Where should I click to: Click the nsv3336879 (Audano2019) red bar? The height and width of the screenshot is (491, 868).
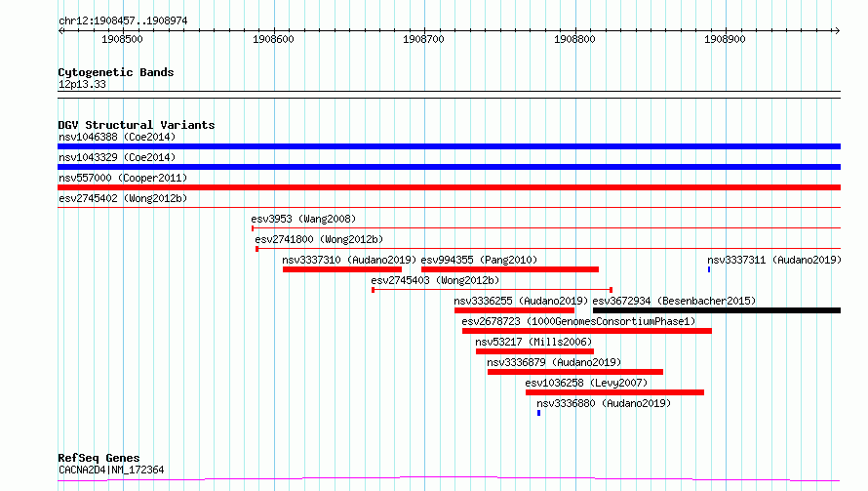coord(575,372)
